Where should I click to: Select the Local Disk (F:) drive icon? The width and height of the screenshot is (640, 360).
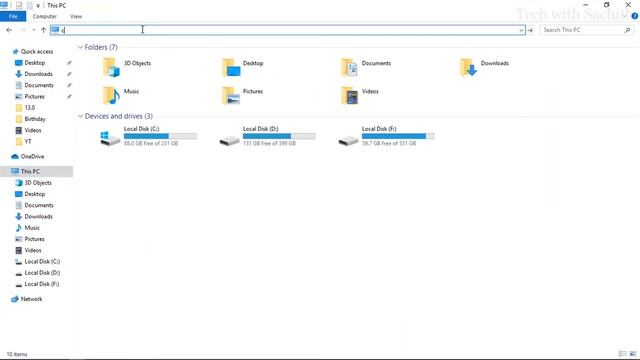349,141
